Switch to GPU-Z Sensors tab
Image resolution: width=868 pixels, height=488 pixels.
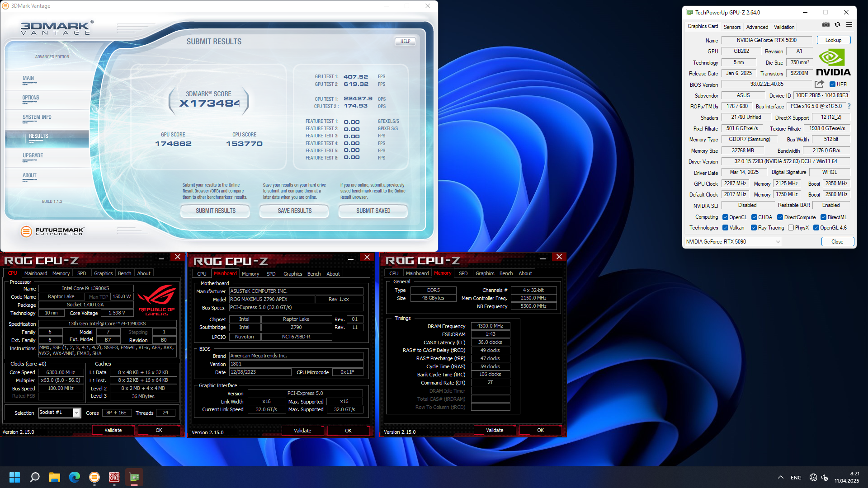[732, 27]
